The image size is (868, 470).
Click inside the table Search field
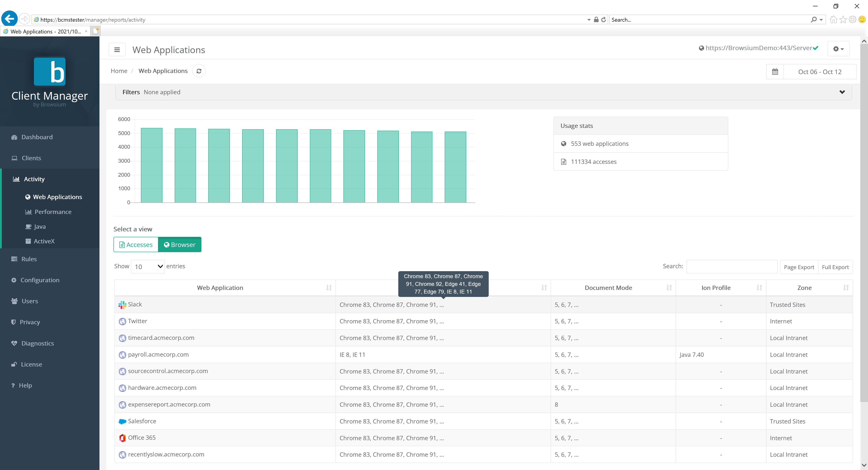tap(731, 266)
